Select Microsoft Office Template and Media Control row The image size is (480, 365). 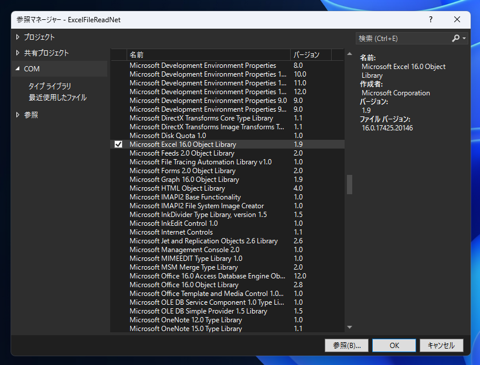227,294
